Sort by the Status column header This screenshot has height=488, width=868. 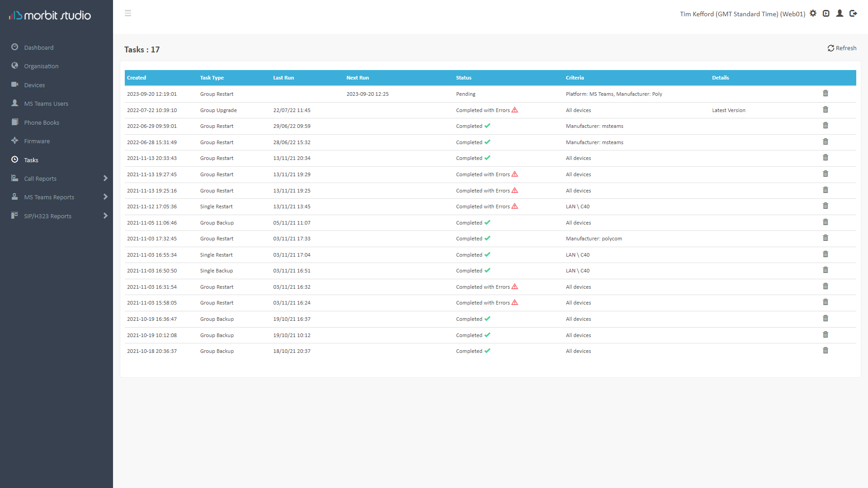click(463, 78)
